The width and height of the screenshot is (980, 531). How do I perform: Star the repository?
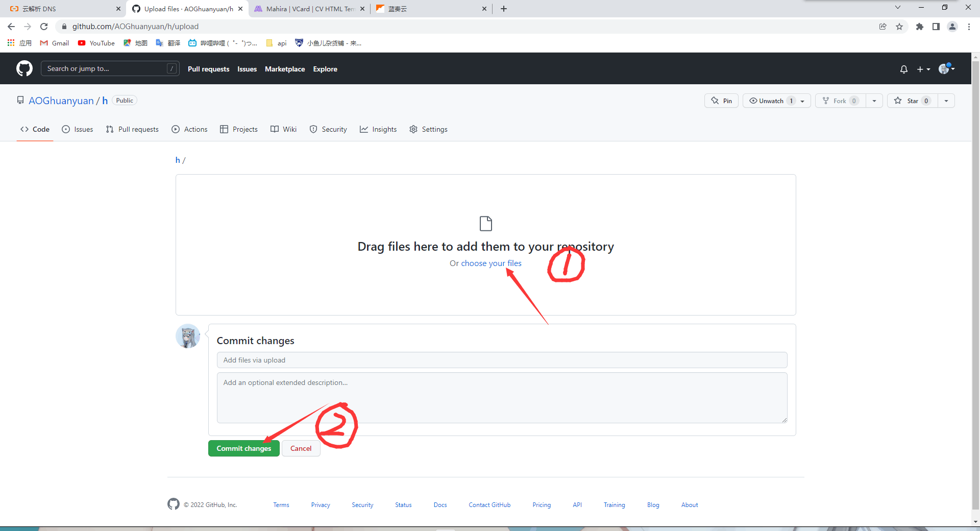pos(912,101)
